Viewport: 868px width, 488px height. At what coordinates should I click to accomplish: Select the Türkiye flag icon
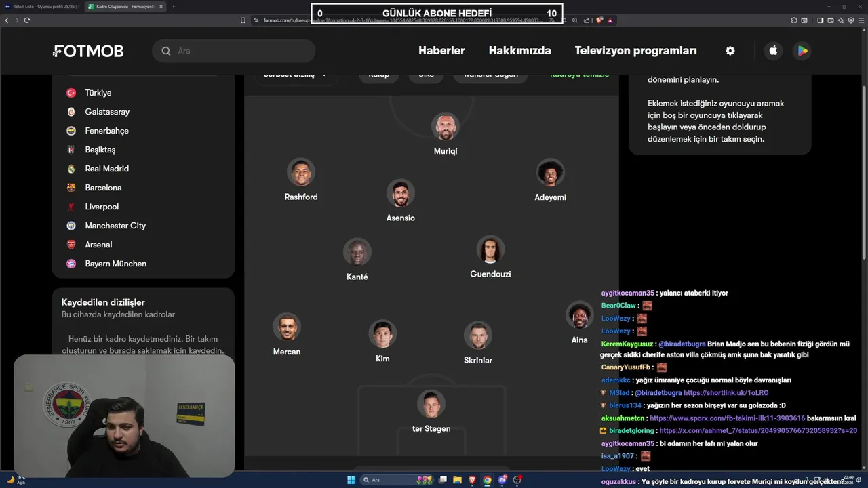coord(71,93)
